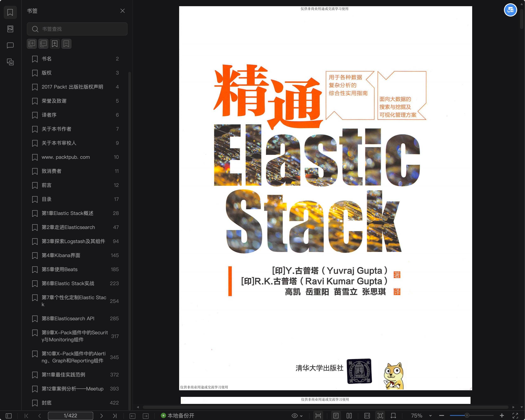Click the document vertical scrollbar
Viewport: 525px width, 420px height.
point(521,19)
